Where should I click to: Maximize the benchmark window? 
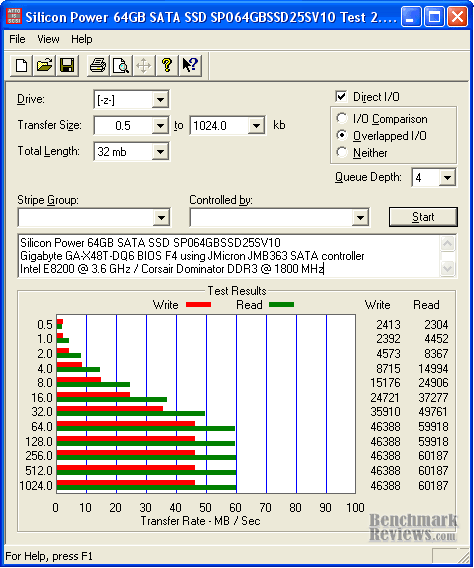click(x=434, y=16)
